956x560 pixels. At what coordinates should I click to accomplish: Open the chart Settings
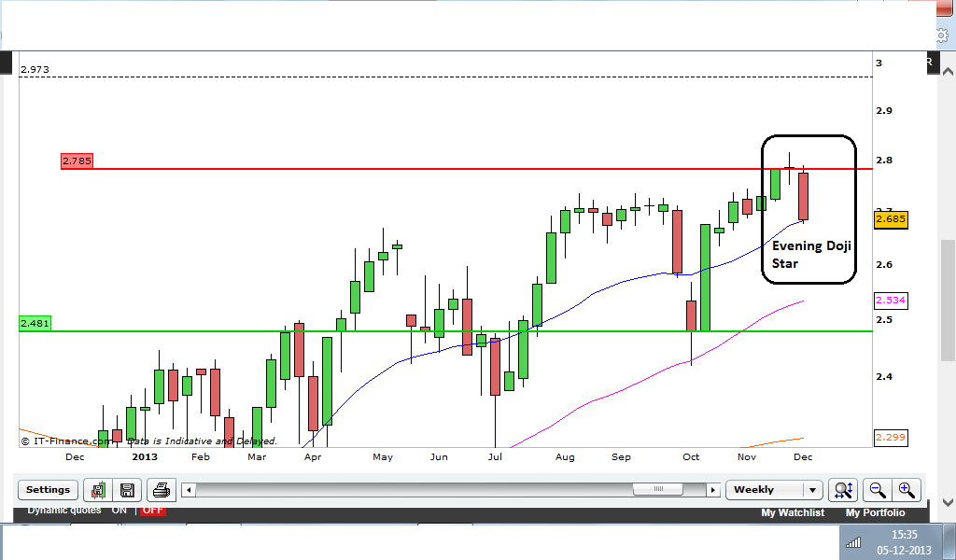pyautogui.click(x=49, y=489)
